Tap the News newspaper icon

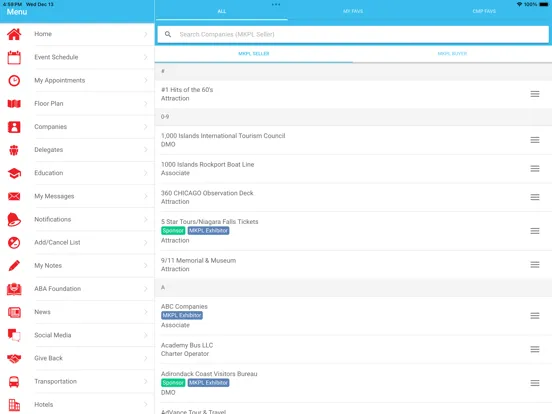(x=14, y=312)
